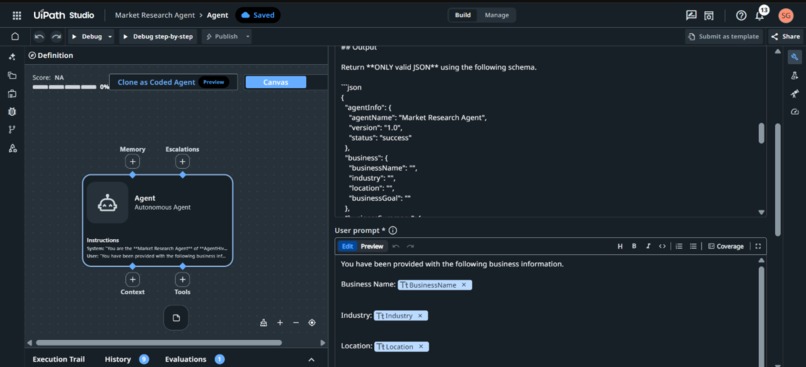Open the History tab

118,359
